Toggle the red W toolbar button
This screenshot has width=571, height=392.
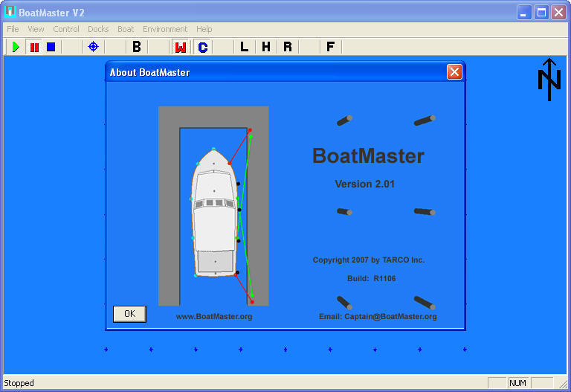[180, 47]
